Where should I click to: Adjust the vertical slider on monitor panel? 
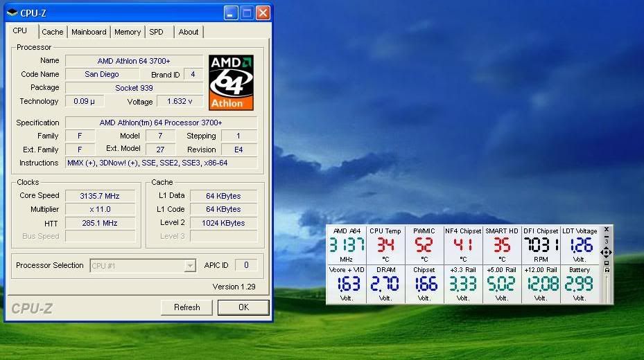[x=607, y=288]
